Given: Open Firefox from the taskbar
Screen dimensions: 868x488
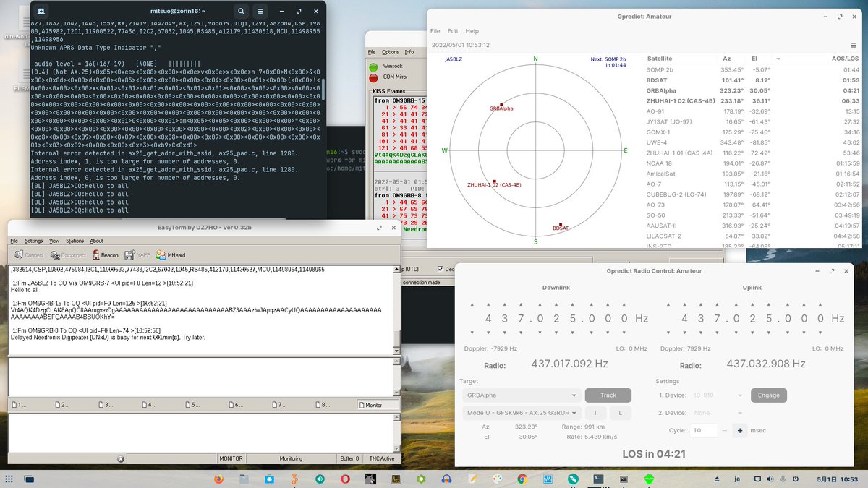Looking at the screenshot, I should (219, 479).
